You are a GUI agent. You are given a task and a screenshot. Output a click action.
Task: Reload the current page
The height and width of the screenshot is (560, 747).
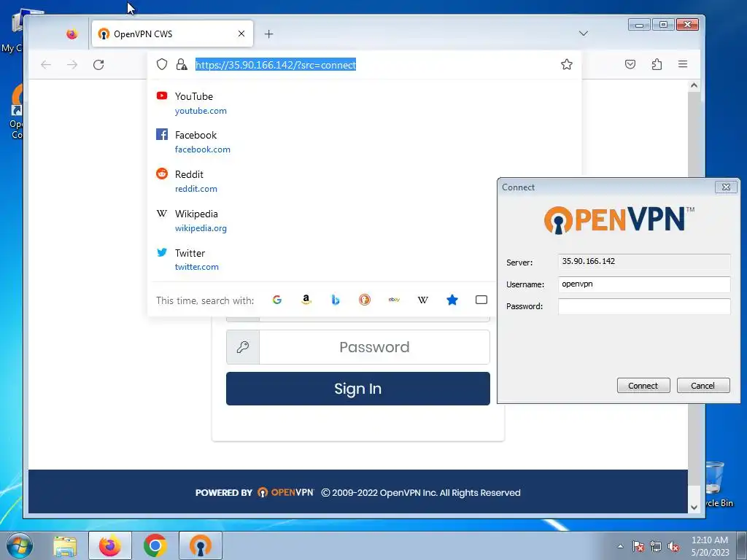[x=98, y=65]
